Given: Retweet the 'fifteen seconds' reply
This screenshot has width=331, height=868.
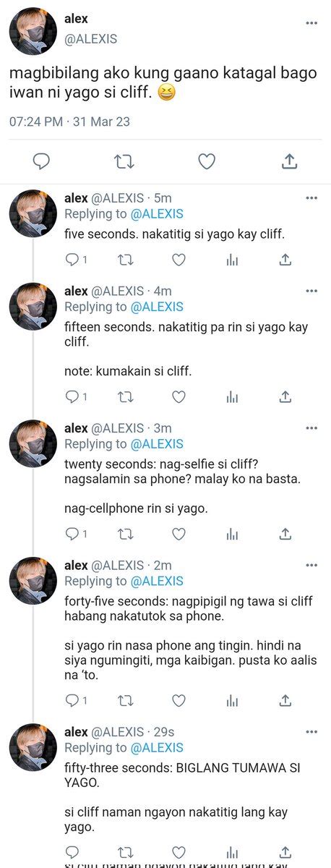Looking at the screenshot, I should click(x=125, y=396).
